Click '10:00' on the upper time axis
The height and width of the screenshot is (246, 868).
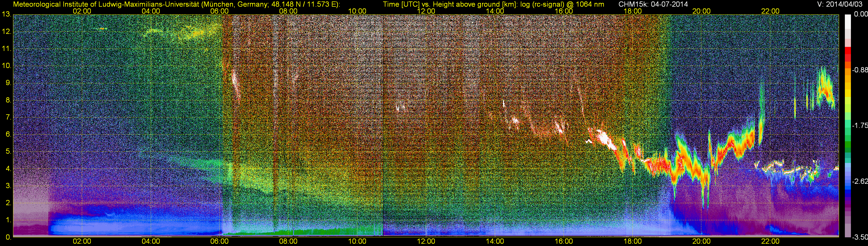click(x=357, y=11)
